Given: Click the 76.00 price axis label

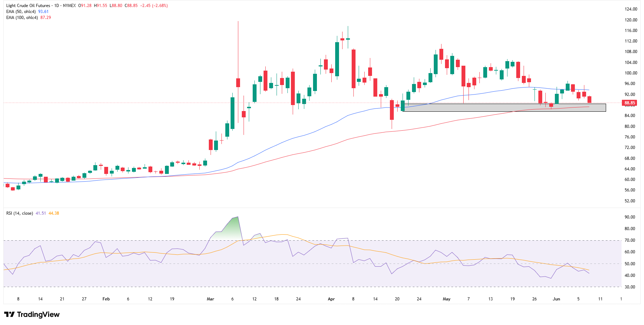Looking at the screenshot, I should 630,137.
